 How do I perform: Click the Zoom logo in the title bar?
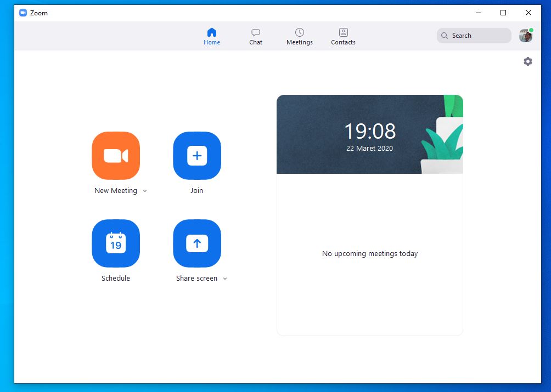[x=23, y=13]
